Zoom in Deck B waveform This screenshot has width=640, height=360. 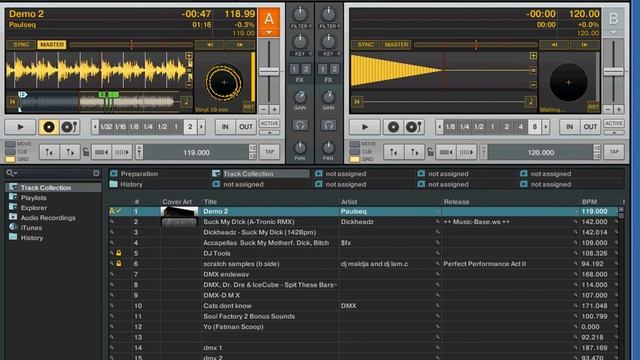(533, 56)
